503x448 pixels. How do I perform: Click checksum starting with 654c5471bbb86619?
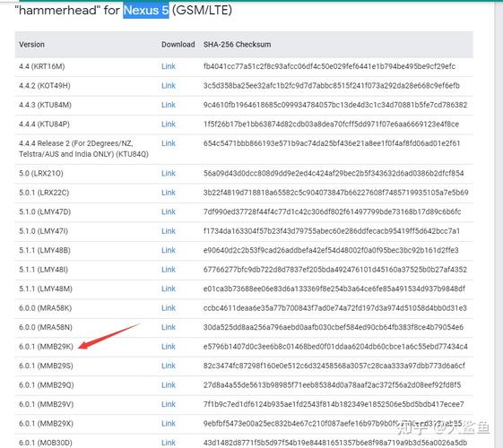pyautogui.click(x=332, y=143)
